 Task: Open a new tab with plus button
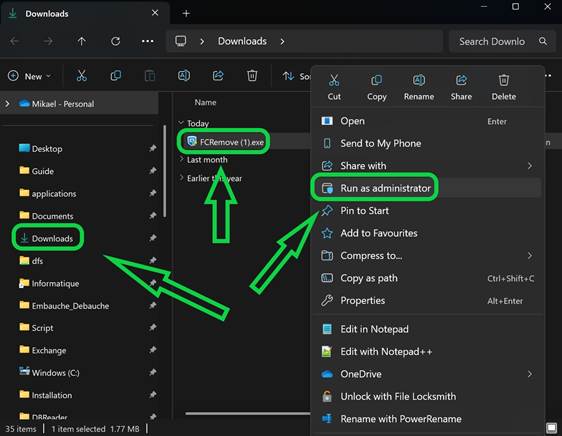click(x=186, y=14)
